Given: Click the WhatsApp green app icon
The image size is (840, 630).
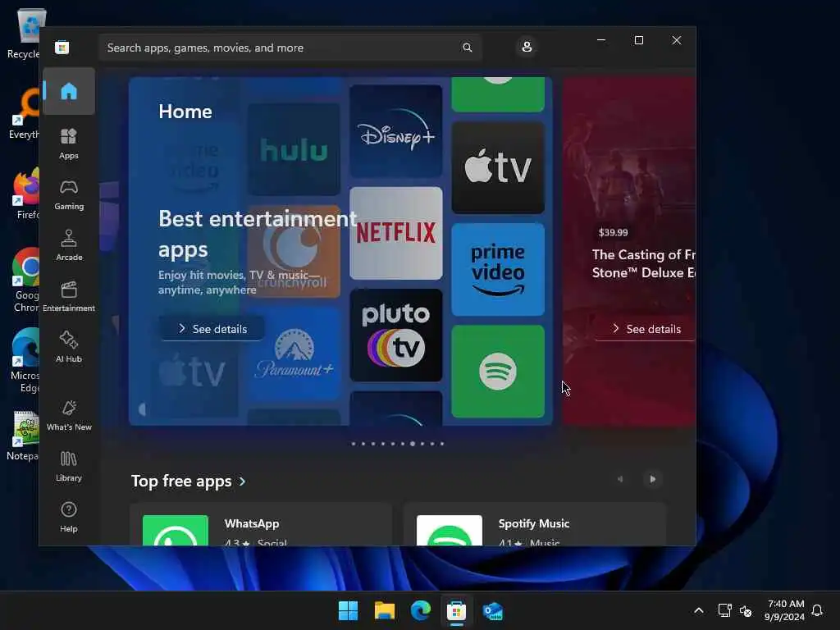Looking at the screenshot, I should [x=176, y=531].
